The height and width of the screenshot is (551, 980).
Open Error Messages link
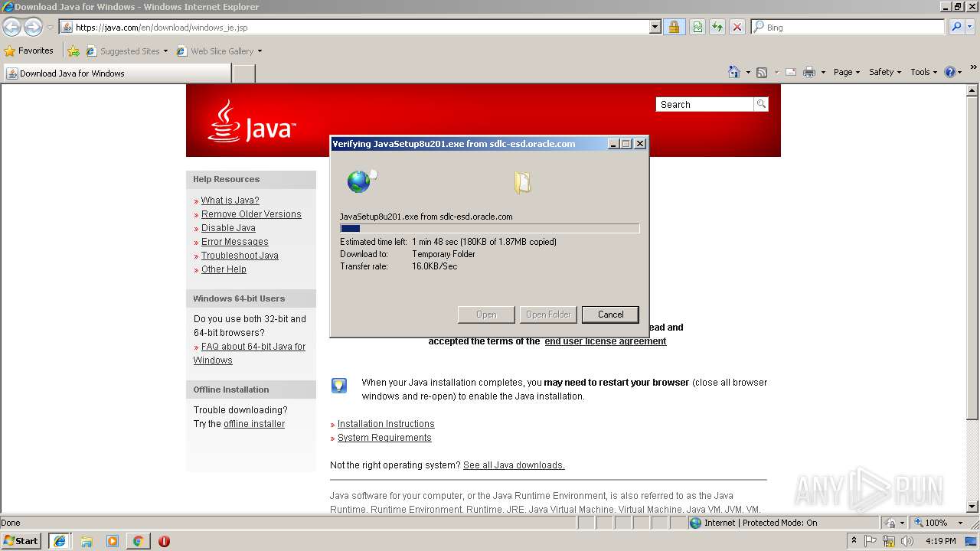coord(234,242)
